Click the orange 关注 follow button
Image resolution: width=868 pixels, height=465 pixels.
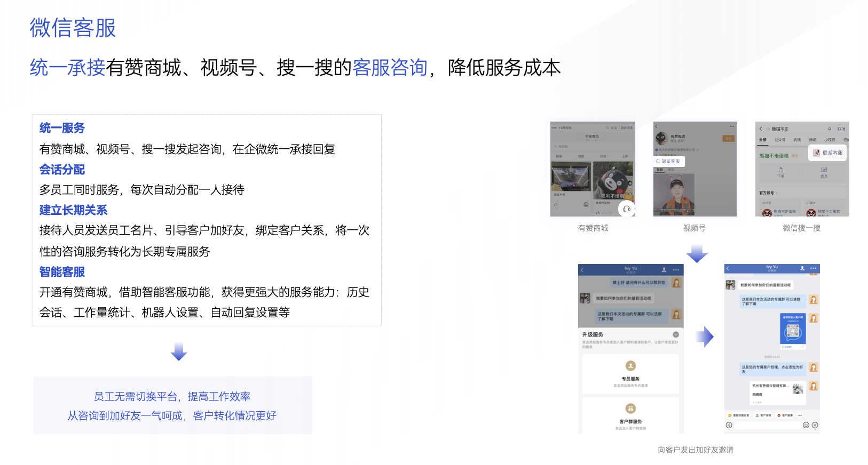728,138
